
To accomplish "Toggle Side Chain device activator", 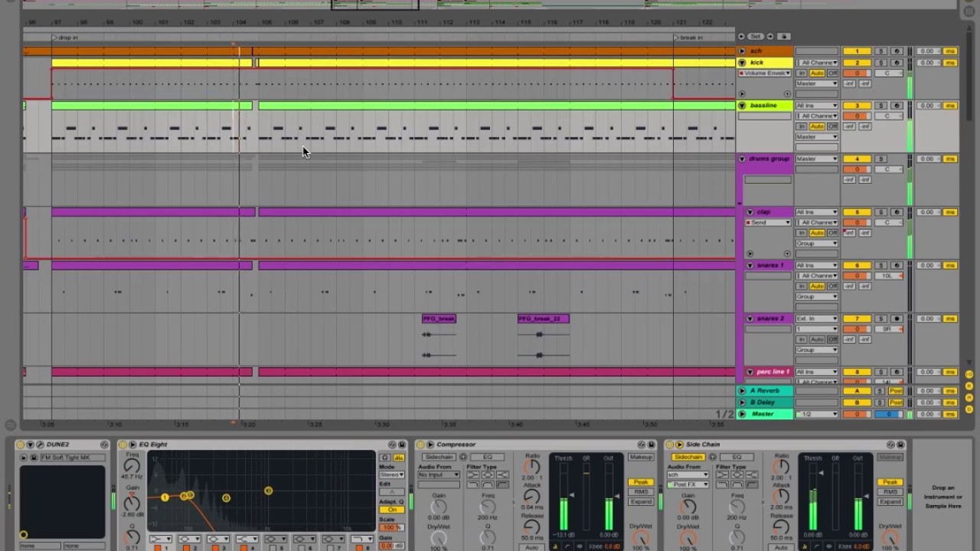I will [669, 445].
